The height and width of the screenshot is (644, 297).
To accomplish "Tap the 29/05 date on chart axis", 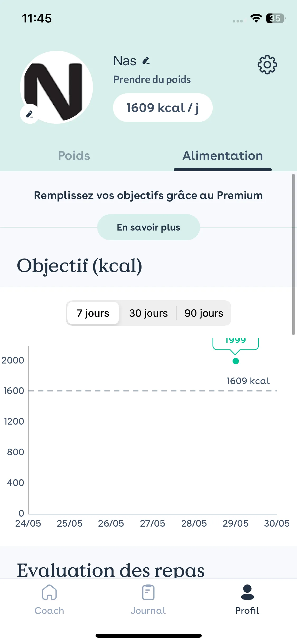I will (235, 523).
